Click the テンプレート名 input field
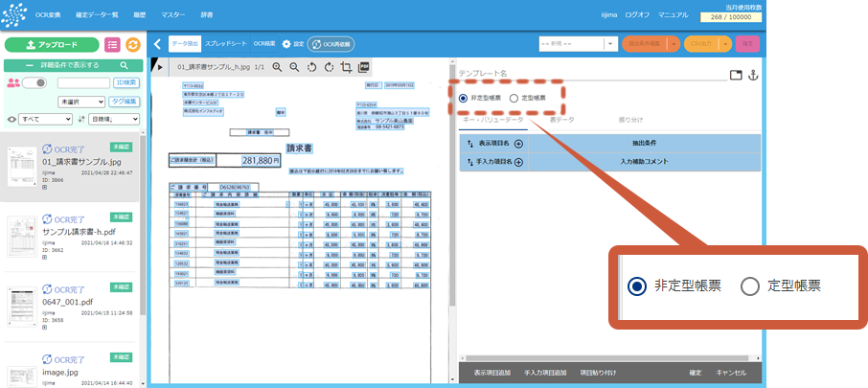This screenshot has width=868, height=388. [591, 74]
